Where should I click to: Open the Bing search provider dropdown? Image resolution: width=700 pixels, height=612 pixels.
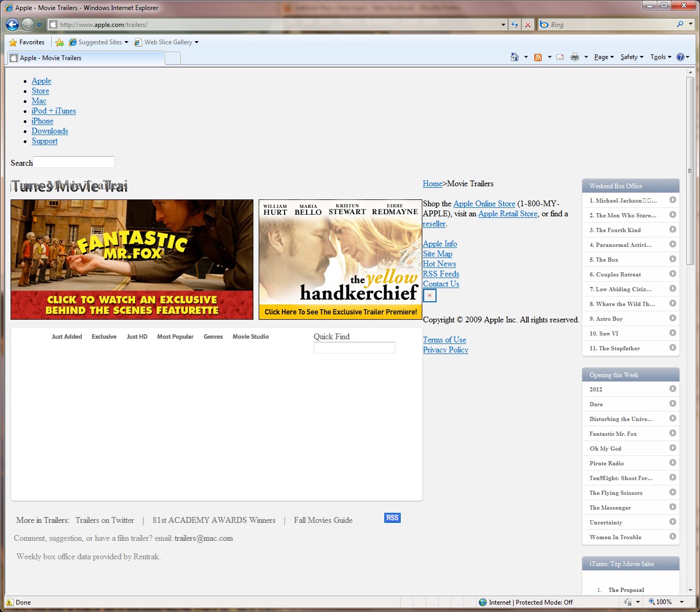click(x=690, y=24)
